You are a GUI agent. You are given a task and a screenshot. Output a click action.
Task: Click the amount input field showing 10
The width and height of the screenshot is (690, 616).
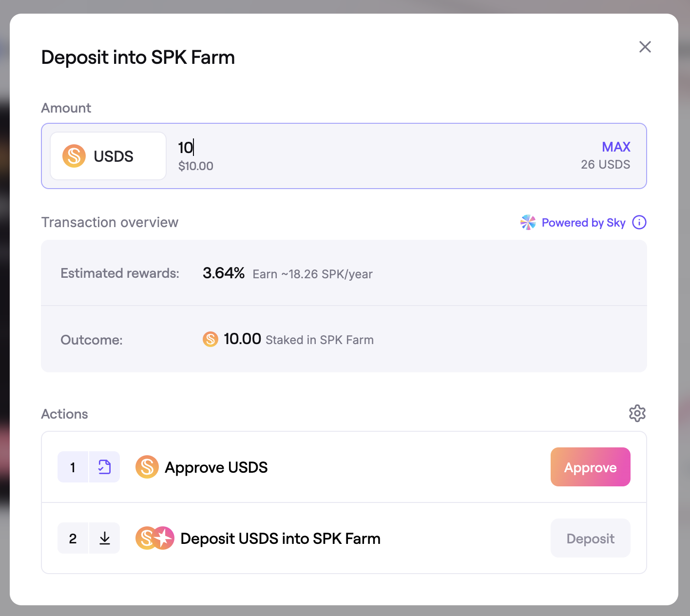[x=341, y=147]
